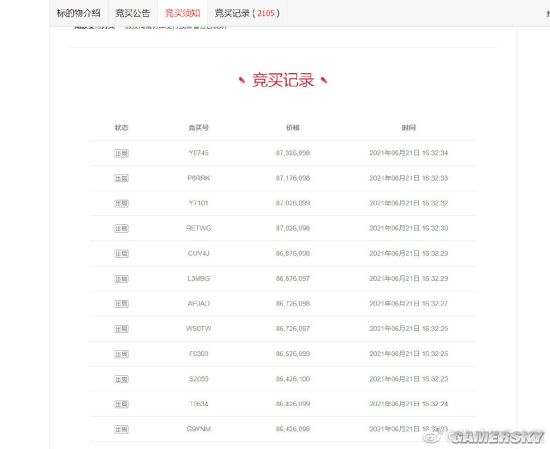This screenshot has width=550, height=449.
Task: Click the bid time 16:32:30
Action: [x=409, y=228]
